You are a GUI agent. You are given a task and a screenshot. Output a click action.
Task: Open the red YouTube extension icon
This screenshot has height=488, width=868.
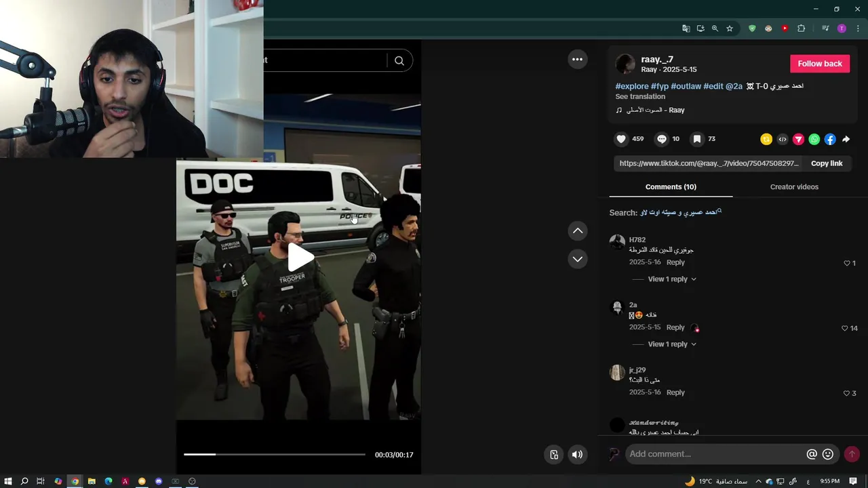click(785, 28)
